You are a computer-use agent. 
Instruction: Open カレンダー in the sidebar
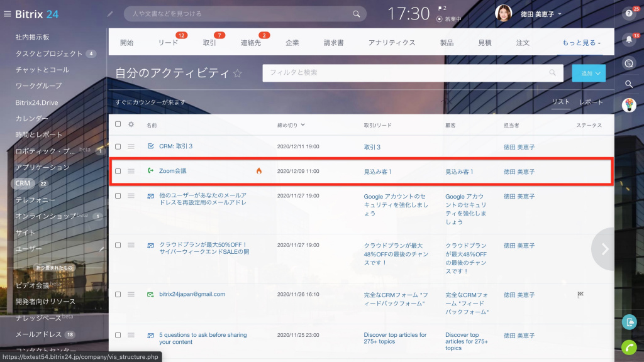click(x=31, y=119)
